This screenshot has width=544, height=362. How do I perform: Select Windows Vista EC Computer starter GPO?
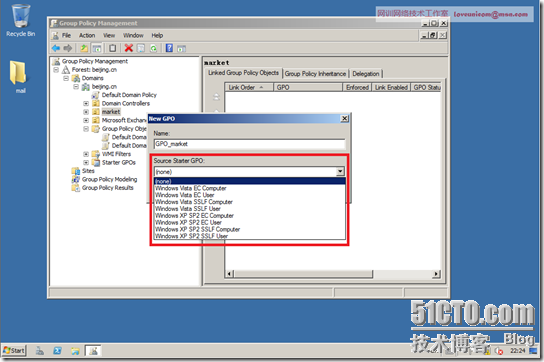249,188
